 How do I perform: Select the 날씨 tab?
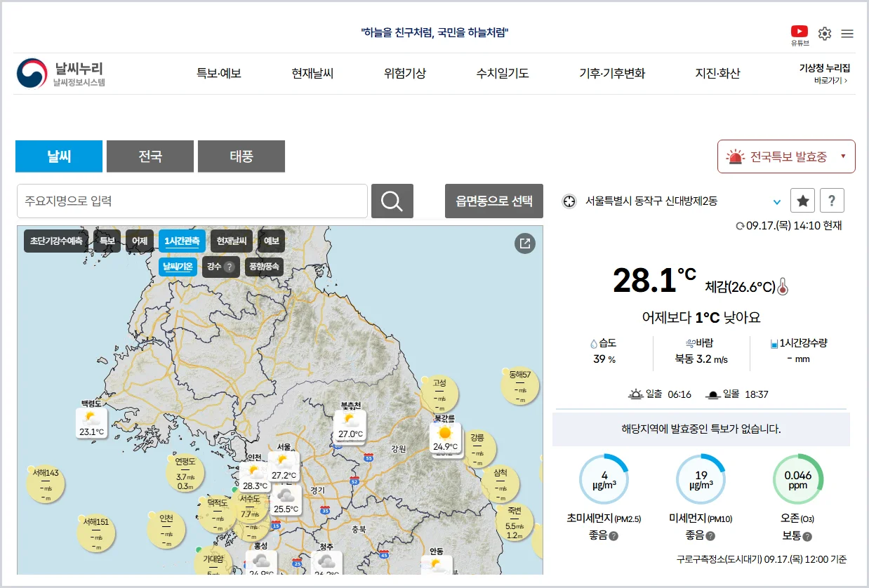click(x=59, y=156)
